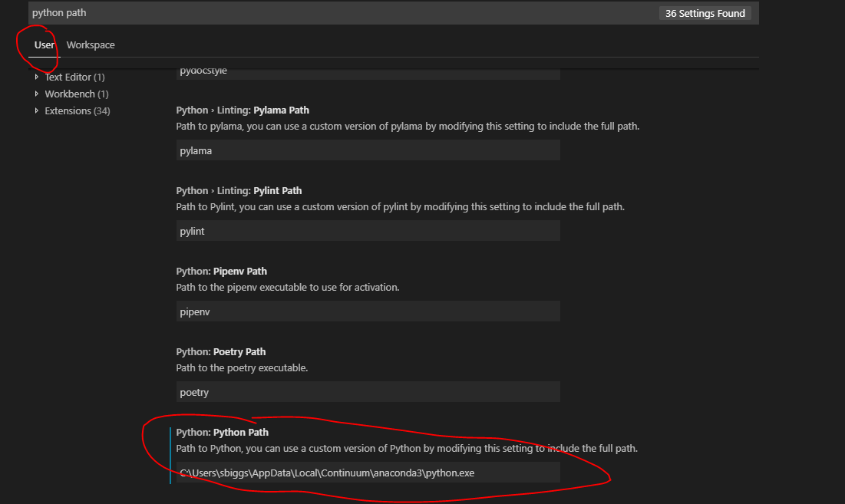Click the "Python: Poetry Path" setting title
This screenshot has width=845, height=504.
(x=221, y=351)
